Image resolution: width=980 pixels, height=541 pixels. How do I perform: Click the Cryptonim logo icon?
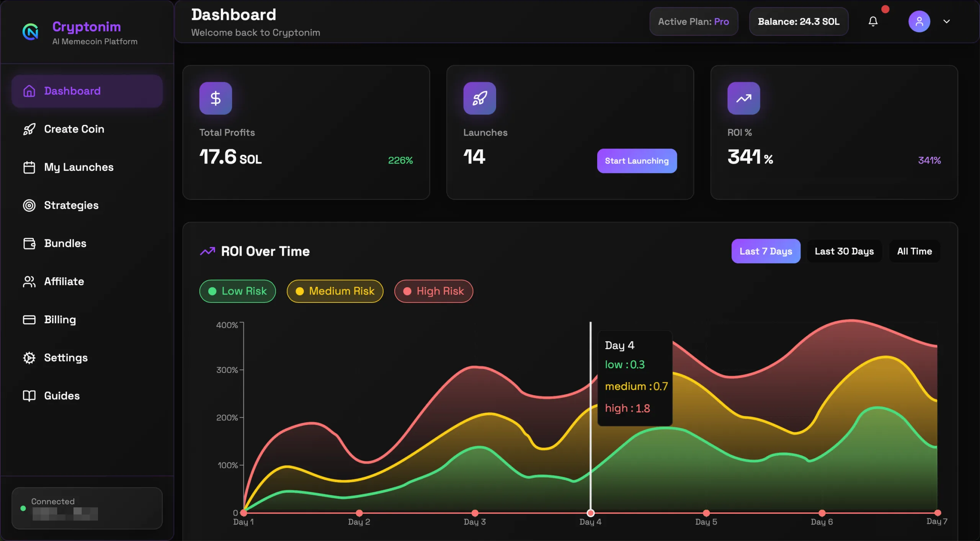pos(30,32)
